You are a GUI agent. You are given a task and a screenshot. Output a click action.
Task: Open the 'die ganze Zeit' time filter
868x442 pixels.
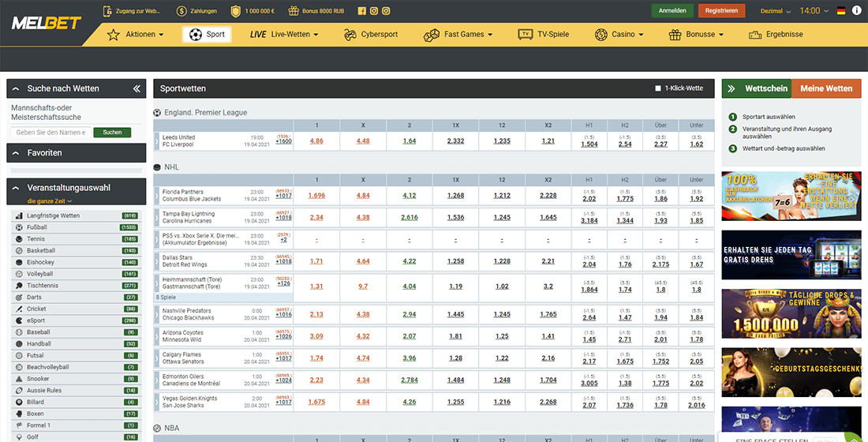pyautogui.click(x=50, y=201)
